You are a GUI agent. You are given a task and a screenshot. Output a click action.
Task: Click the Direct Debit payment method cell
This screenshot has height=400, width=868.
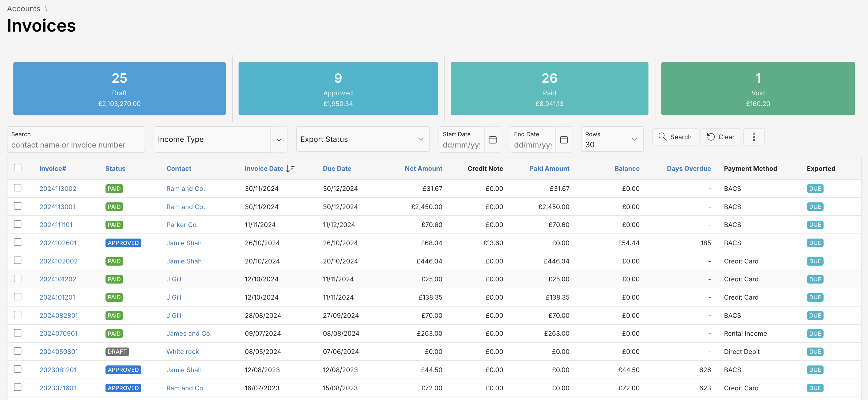742,352
